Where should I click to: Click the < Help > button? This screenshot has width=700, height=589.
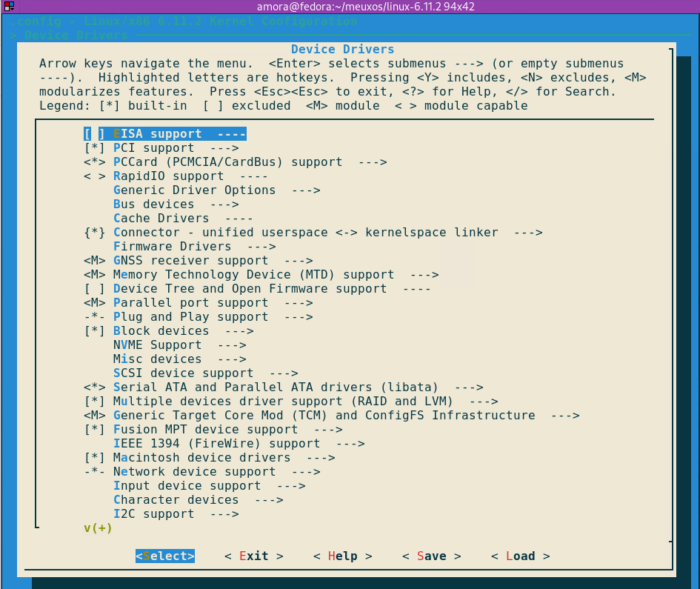342,556
